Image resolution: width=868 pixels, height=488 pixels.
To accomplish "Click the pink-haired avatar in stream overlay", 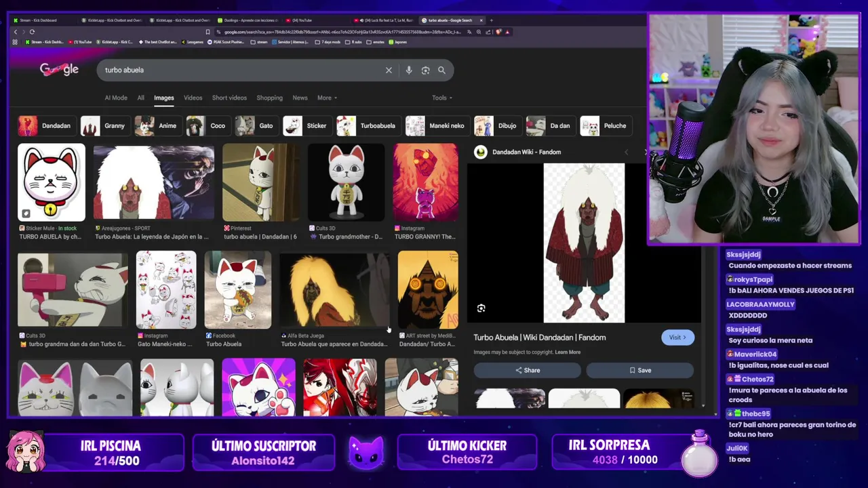I will pos(26,451).
